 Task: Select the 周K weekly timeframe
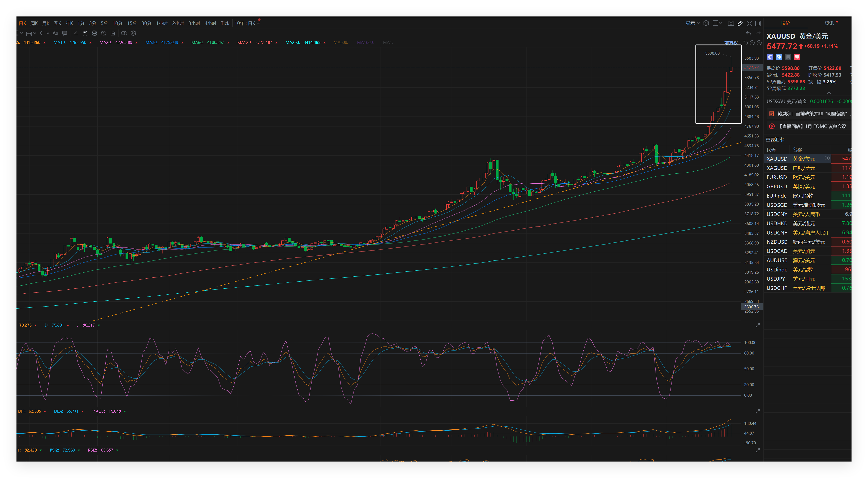click(34, 23)
